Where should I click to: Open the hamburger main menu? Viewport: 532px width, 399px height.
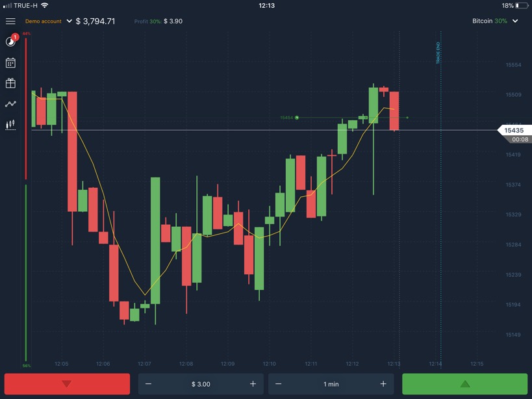click(x=10, y=21)
